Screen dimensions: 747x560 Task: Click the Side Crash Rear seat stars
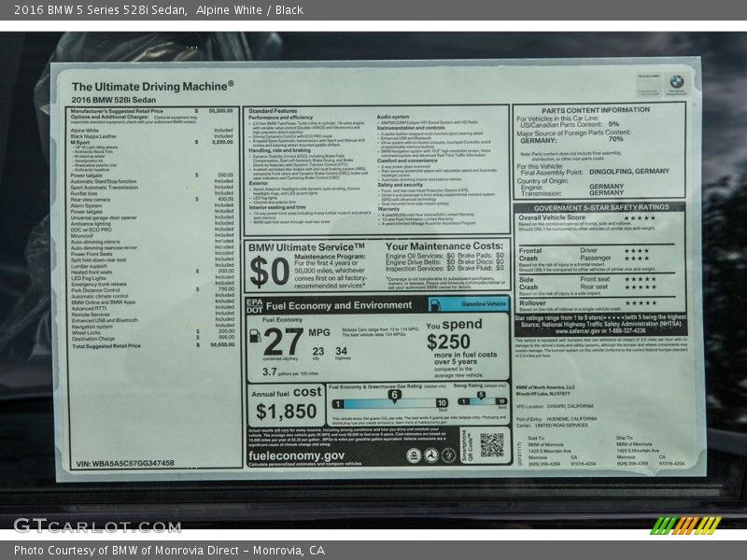(641, 287)
